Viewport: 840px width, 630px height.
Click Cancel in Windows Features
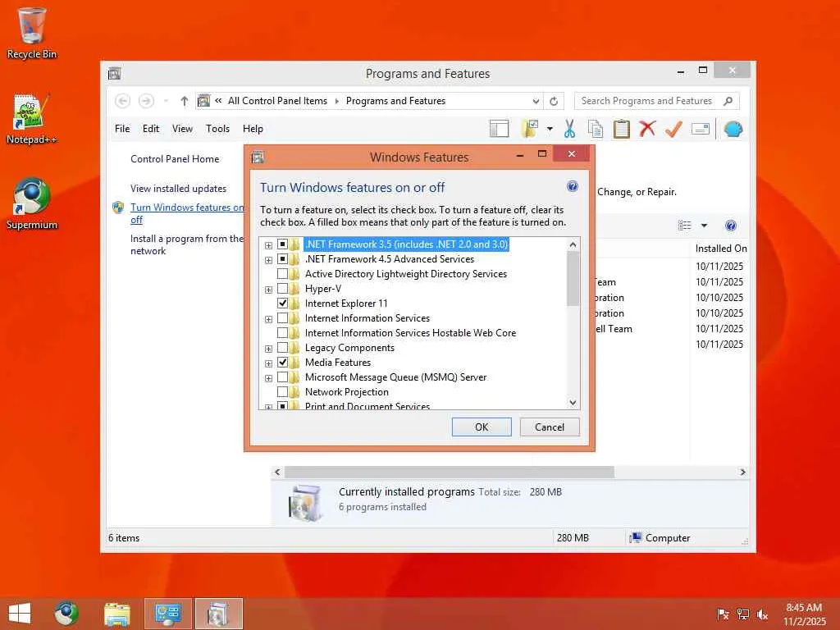(549, 427)
